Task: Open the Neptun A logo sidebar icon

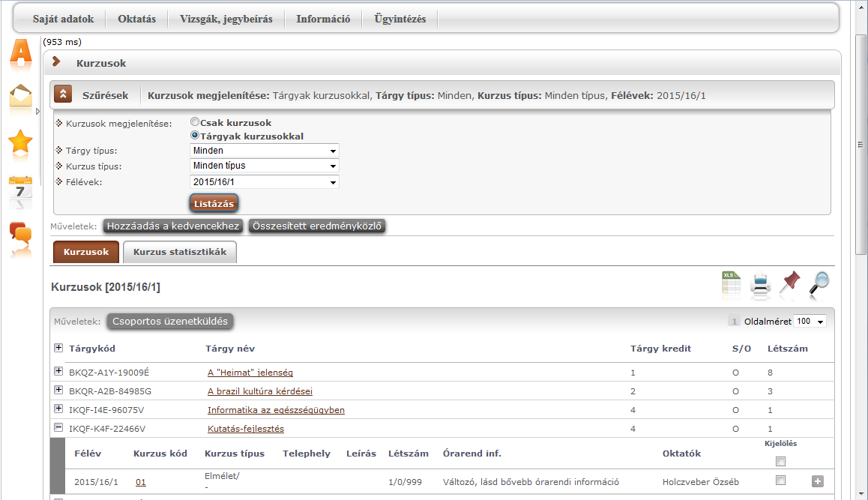Action: (21, 54)
